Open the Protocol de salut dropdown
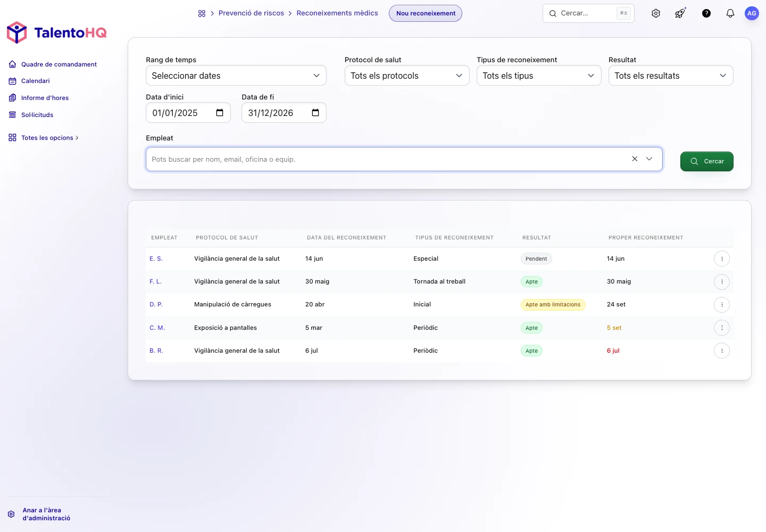766x532 pixels. click(407, 76)
